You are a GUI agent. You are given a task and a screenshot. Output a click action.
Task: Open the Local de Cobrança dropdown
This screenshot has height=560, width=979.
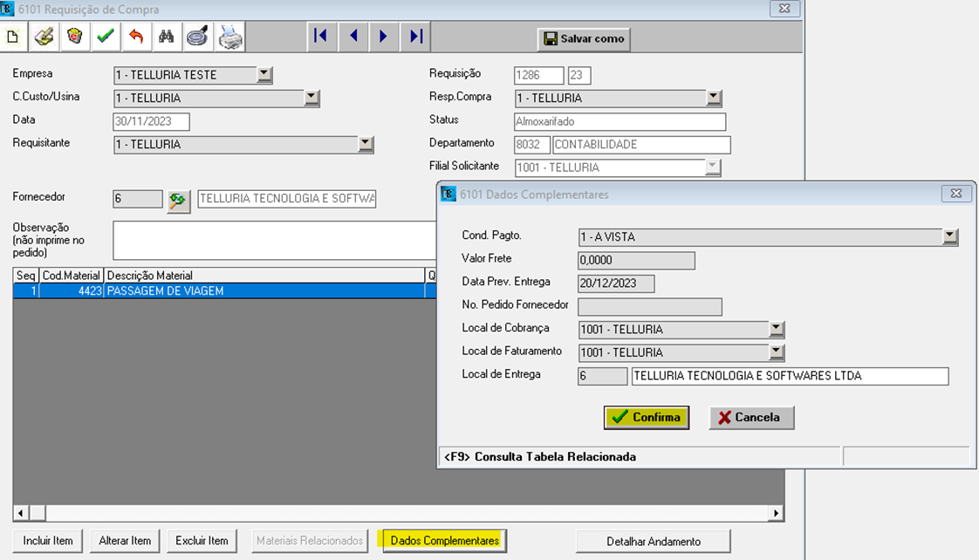pyautogui.click(x=776, y=329)
